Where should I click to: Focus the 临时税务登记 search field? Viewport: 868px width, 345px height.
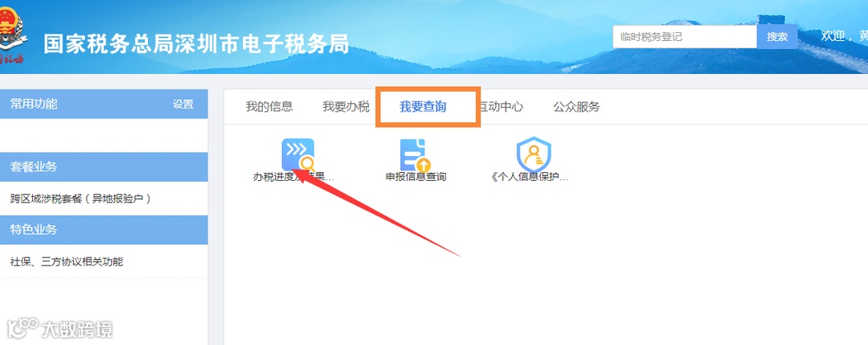(685, 37)
